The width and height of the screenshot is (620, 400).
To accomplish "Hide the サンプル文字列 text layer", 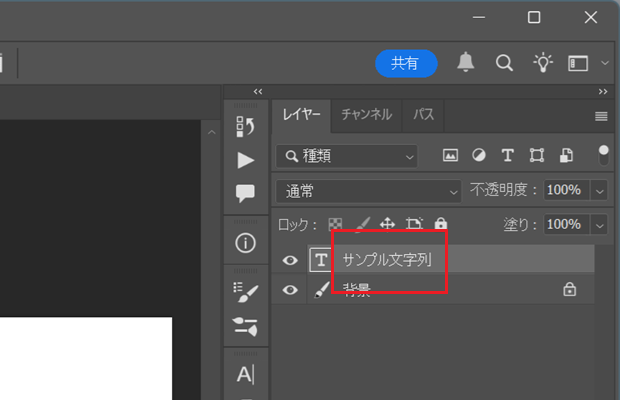I will (290, 260).
